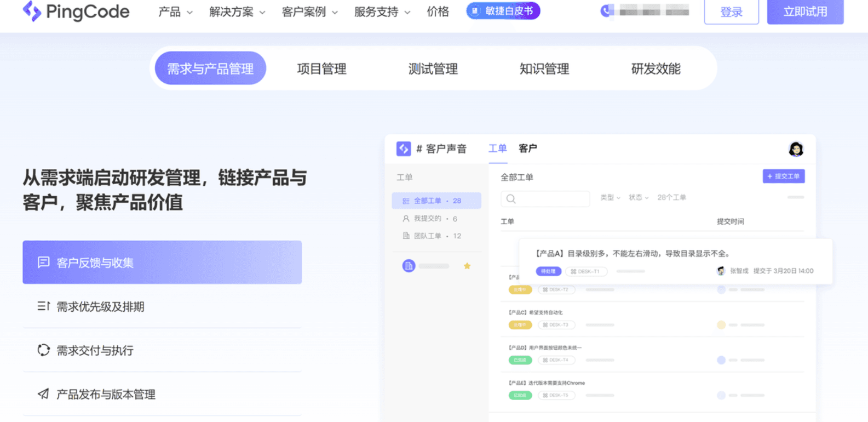The height and width of the screenshot is (422, 868).
Task: Expand the 产品 menu
Action: pos(175,12)
